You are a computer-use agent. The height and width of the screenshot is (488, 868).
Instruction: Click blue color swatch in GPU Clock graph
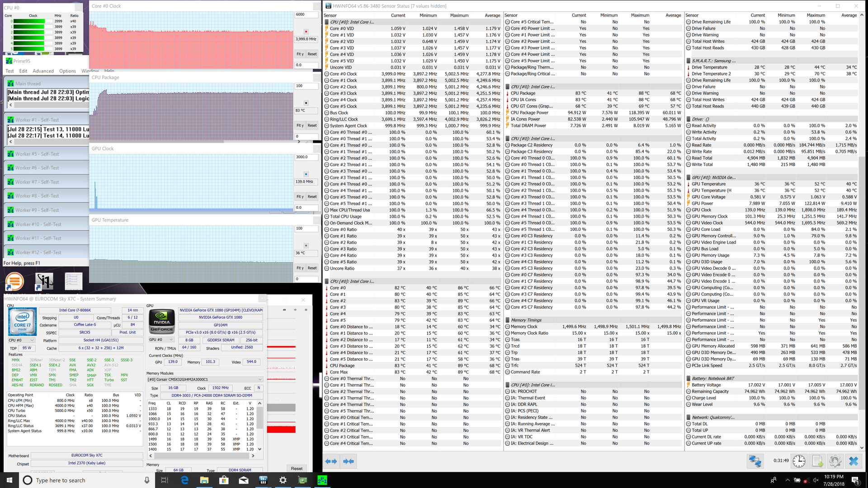coord(306,174)
